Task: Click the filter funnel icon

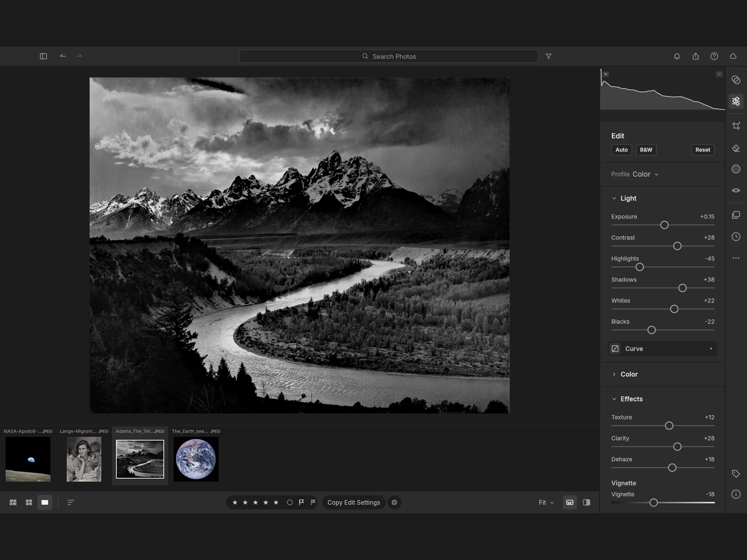Action: click(x=549, y=56)
